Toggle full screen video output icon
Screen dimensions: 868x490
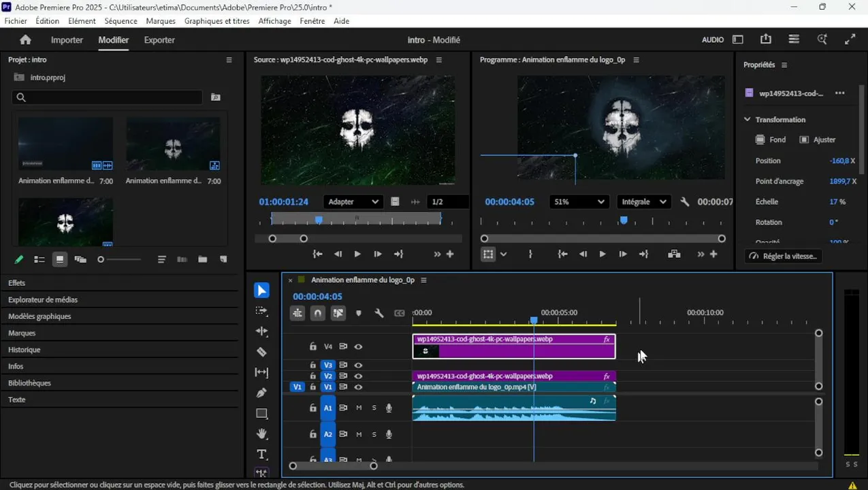point(850,39)
